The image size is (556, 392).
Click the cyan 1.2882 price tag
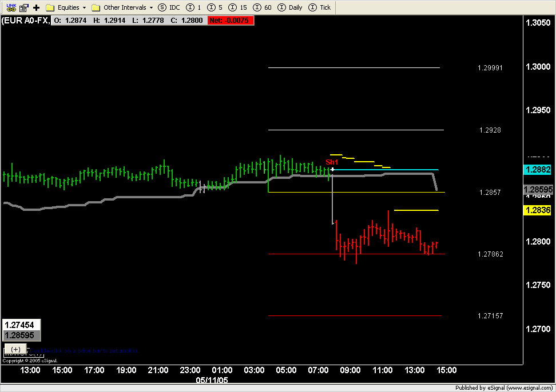click(537, 170)
